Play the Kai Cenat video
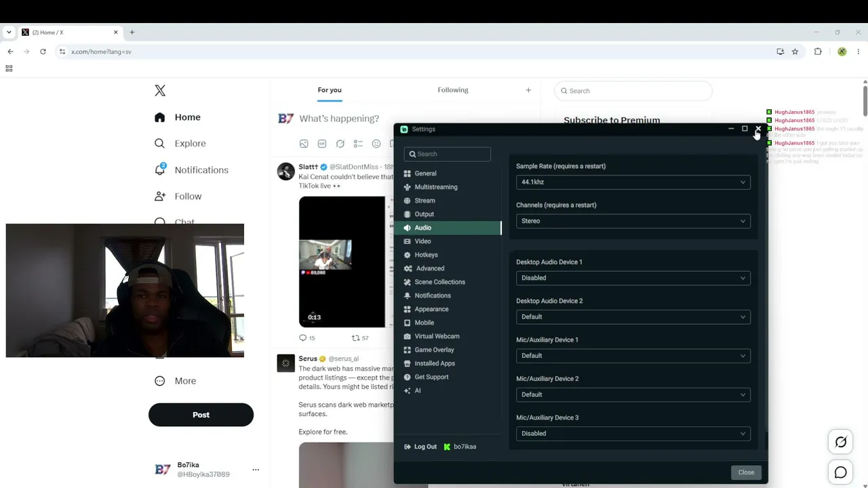Image resolution: width=868 pixels, height=488 pixels. [346, 262]
